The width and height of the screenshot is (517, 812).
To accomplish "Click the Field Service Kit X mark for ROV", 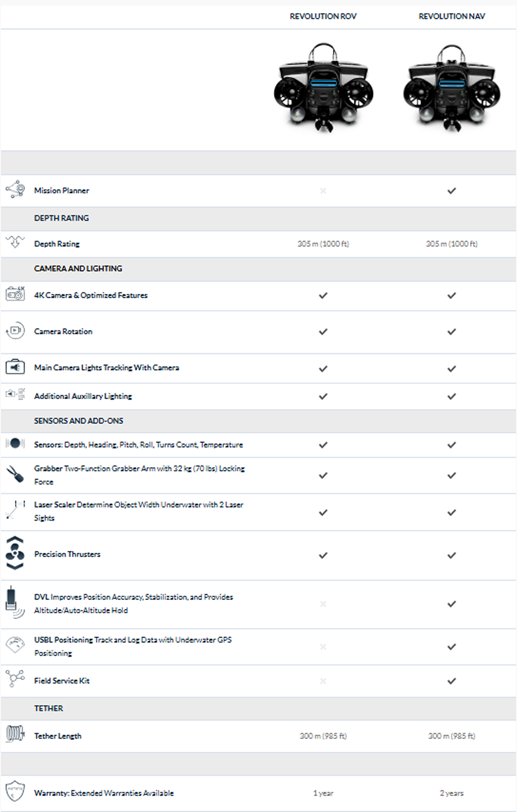I will [x=323, y=681].
